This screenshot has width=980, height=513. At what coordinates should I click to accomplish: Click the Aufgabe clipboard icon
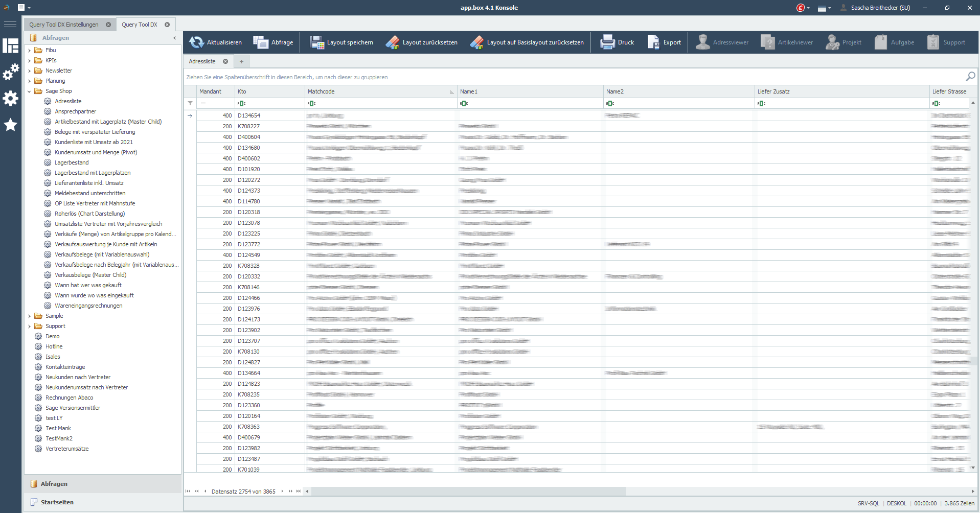click(880, 42)
